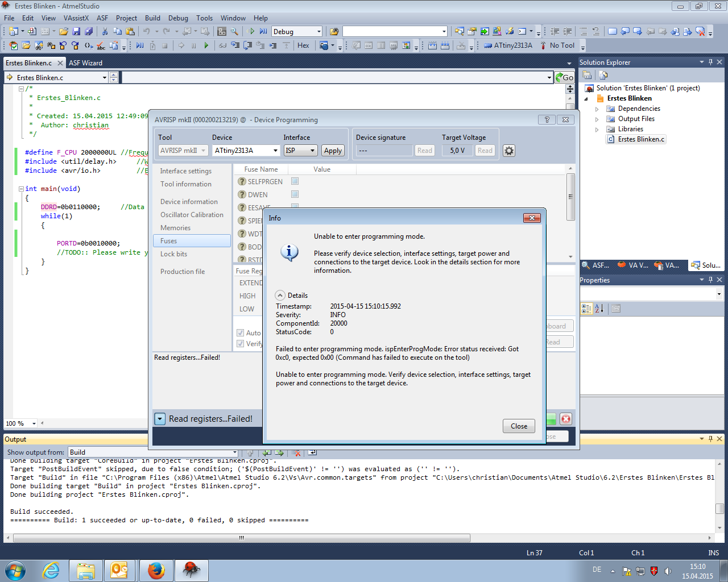This screenshot has height=582, width=728.
Task: Click the Save icon in toolbar
Action: [77, 31]
